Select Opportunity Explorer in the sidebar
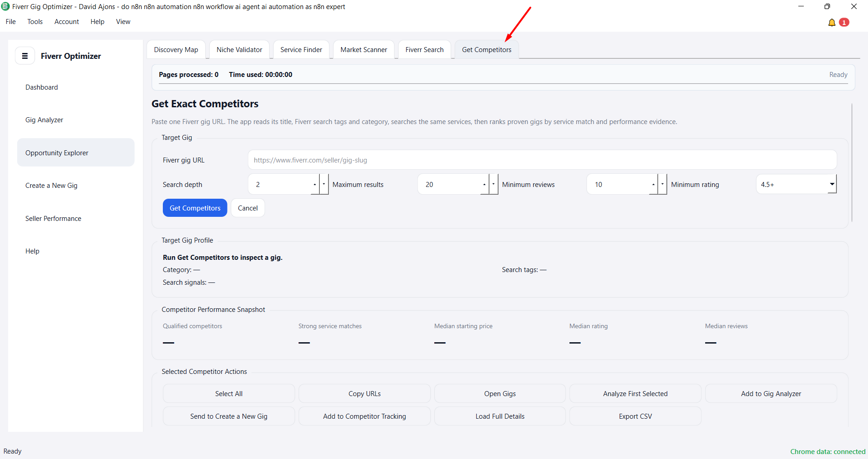 (x=76, y=153)
